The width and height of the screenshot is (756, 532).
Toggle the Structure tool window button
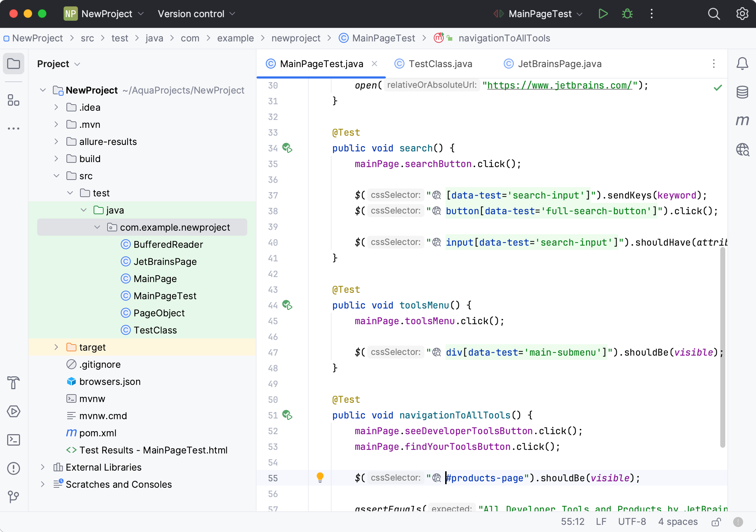(x=14, y=100)
